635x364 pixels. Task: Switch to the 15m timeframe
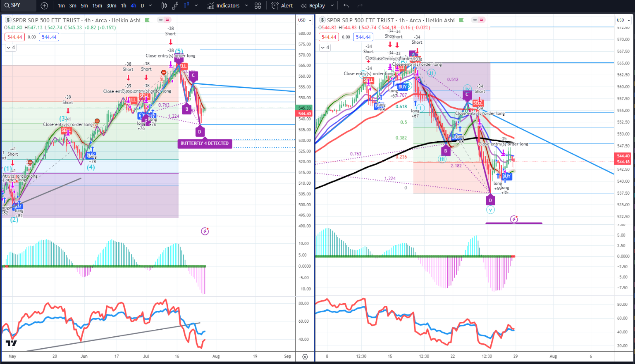[x=97, y=6]
